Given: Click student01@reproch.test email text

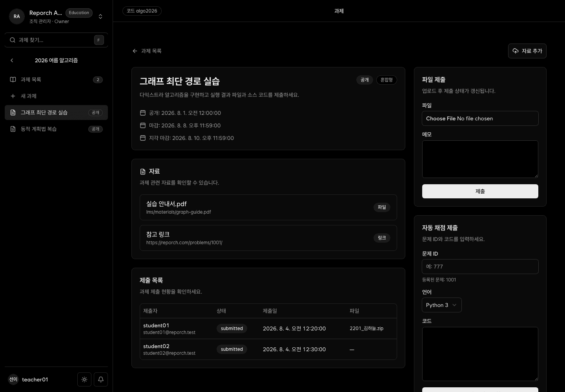Looking at the screenshot, I should (x=169, y=332).
